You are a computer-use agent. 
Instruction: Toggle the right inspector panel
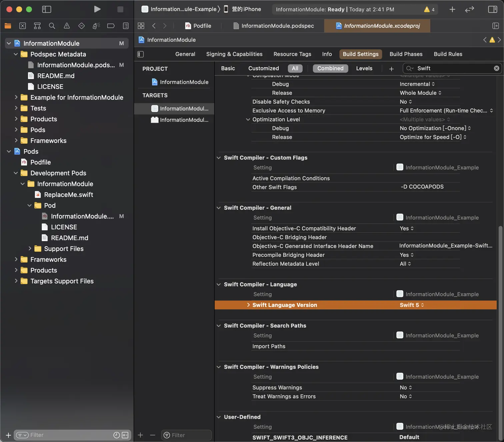click(492, 9)
